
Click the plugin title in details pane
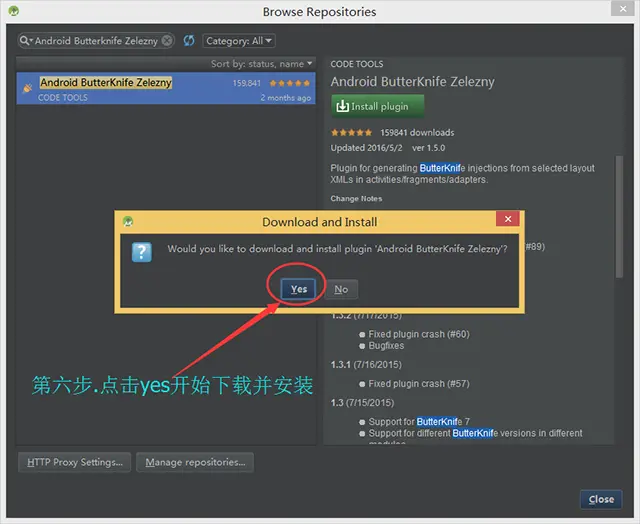click(412, 82)
